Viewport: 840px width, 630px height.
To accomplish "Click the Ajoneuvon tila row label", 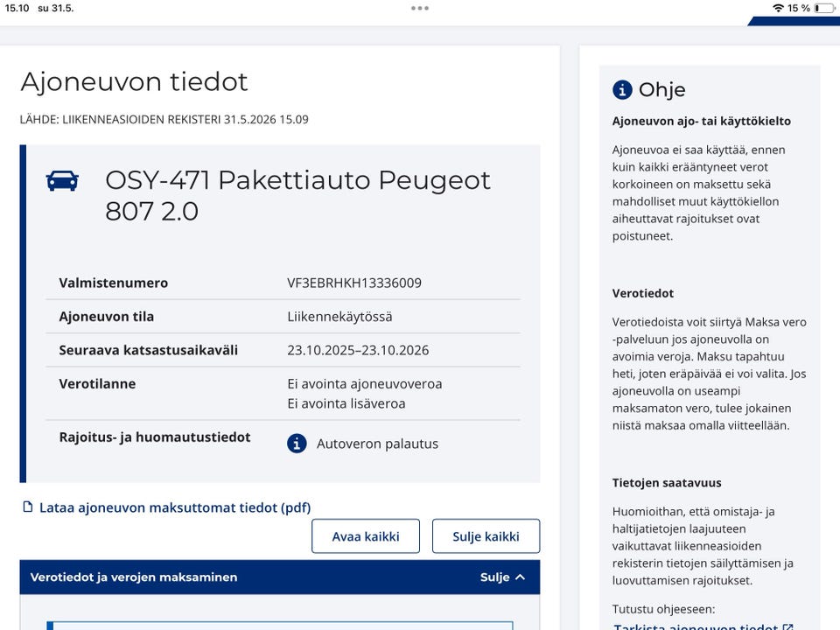I will (107, 317).
